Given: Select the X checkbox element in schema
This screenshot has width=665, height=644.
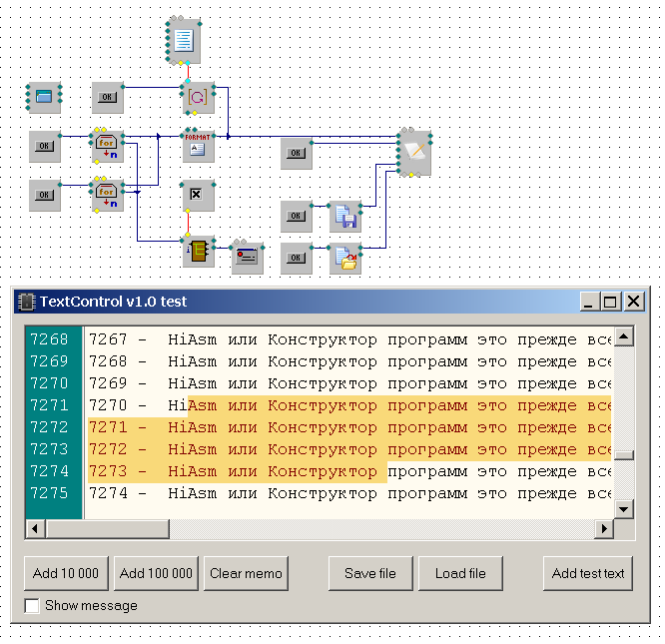Looking at the screenshot, I should [x=198, y=195].
